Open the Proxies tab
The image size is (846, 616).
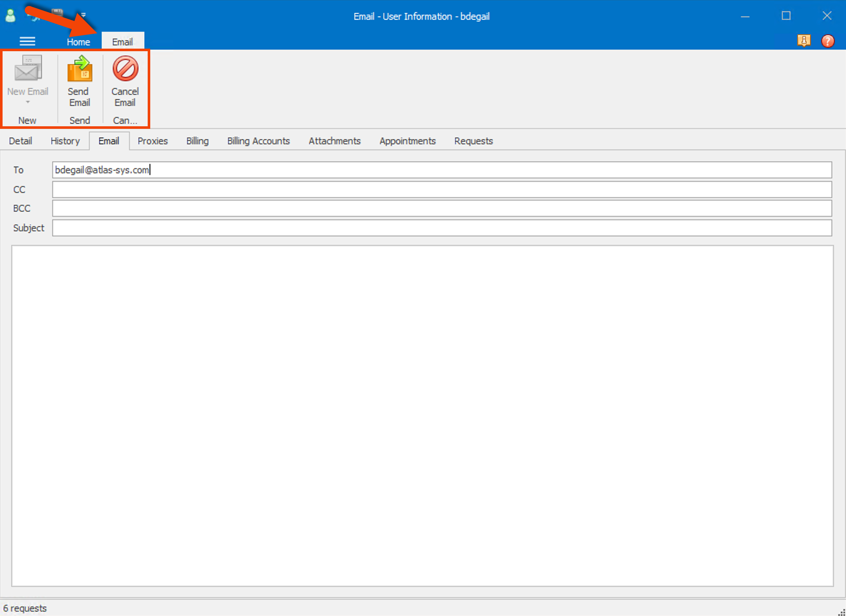pos(152,141)
